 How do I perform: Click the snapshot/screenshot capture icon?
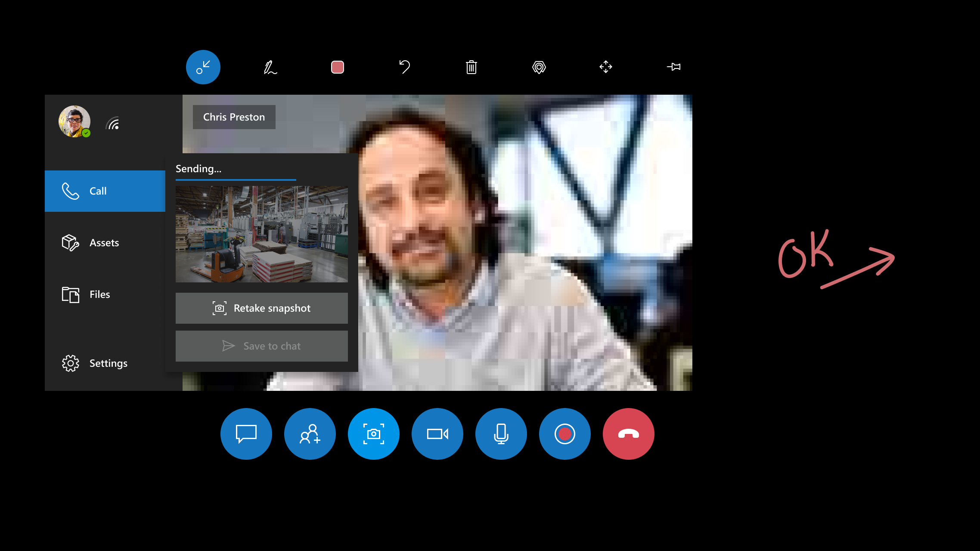tap(374, 434)
